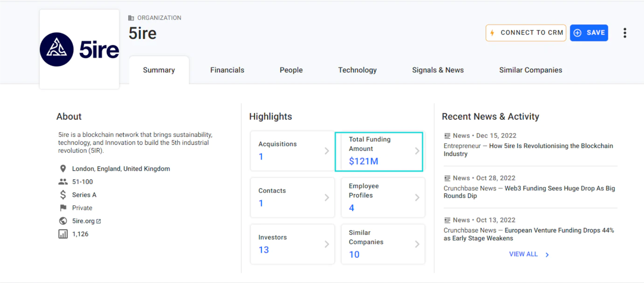Click the 5ire blockchain description paragraph
This screenshot has height=283, width=644.
point(135,143)
